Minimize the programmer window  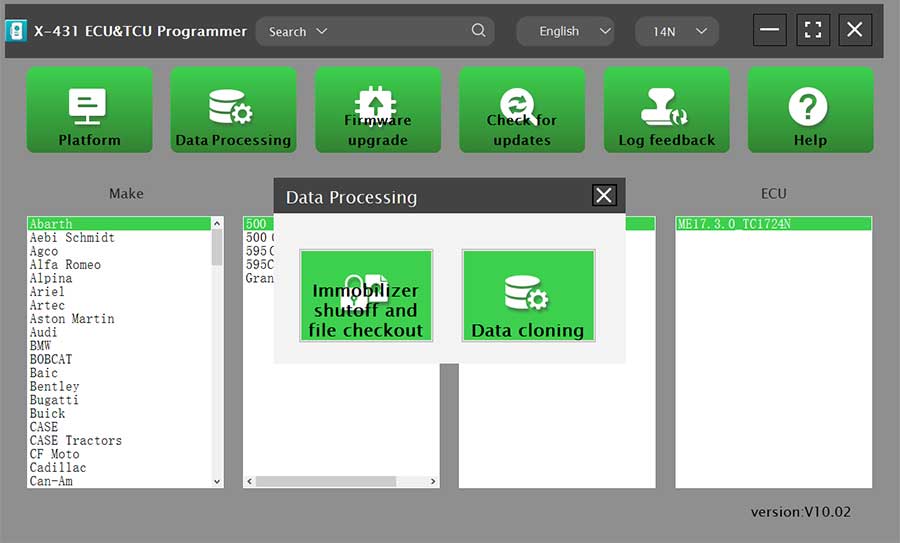[x=769, y=29]
